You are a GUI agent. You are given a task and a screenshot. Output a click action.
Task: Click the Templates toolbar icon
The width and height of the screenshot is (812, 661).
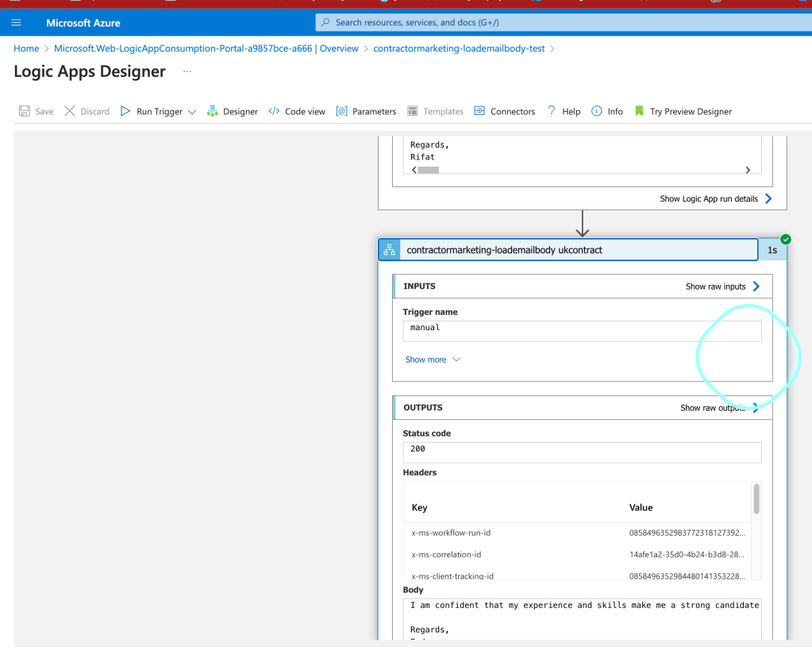pos(412,111)
